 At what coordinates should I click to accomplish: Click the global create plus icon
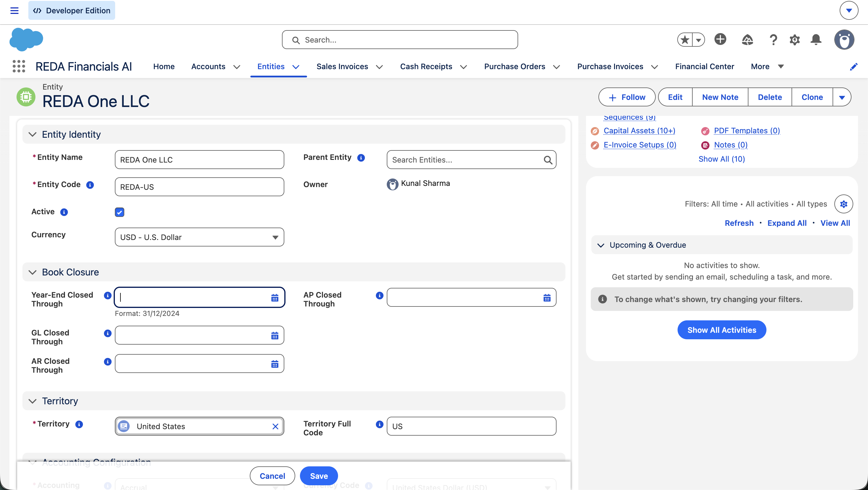[x=720, y=40]
